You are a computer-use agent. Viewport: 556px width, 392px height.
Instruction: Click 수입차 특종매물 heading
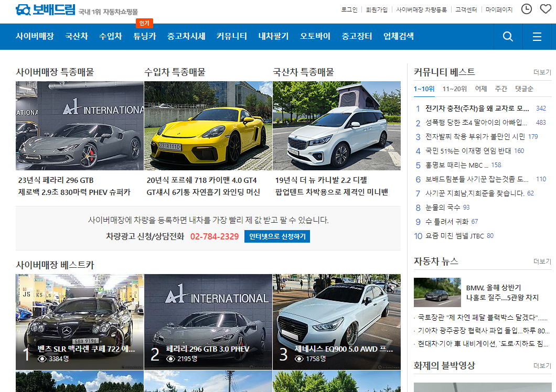(x=175, y=72)
